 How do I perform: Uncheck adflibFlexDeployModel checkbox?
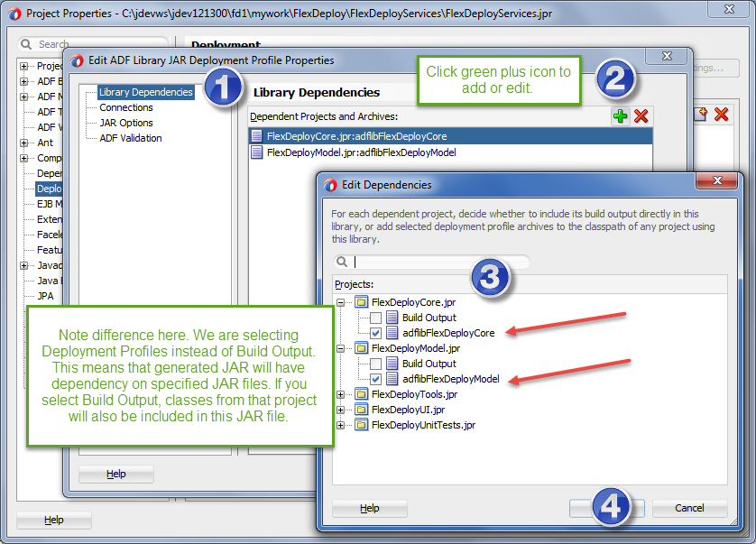pyautogui.click(x=375, y=379)
